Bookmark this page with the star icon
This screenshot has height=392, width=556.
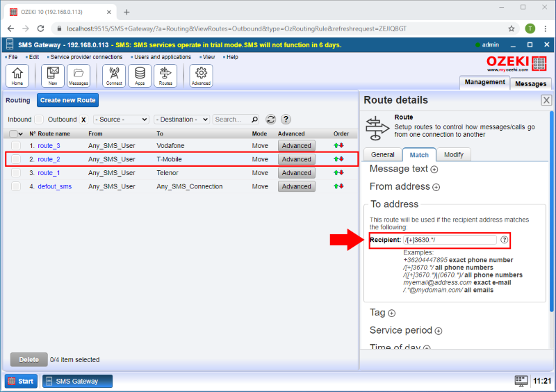(511, 28)
